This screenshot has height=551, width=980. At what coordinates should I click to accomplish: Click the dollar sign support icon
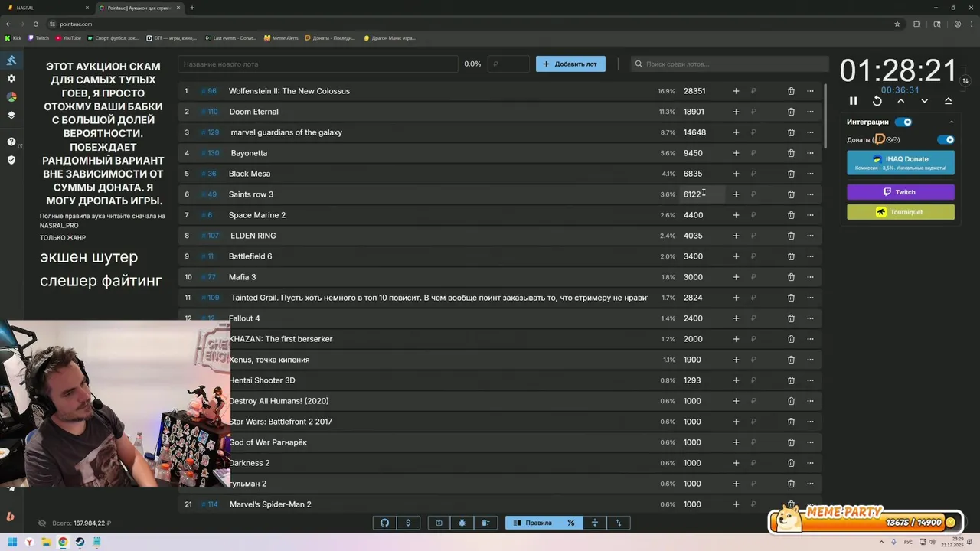(x=408, y=523)
